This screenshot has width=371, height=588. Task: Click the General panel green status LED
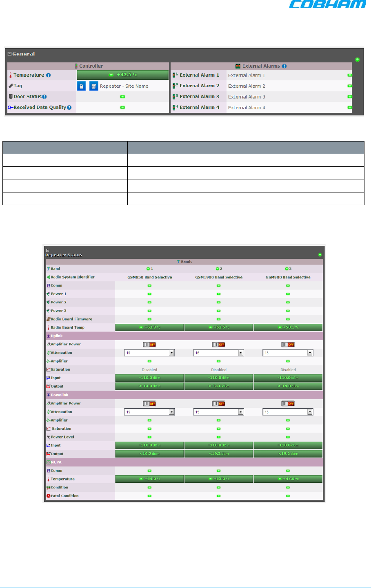[x=358, y=60]
